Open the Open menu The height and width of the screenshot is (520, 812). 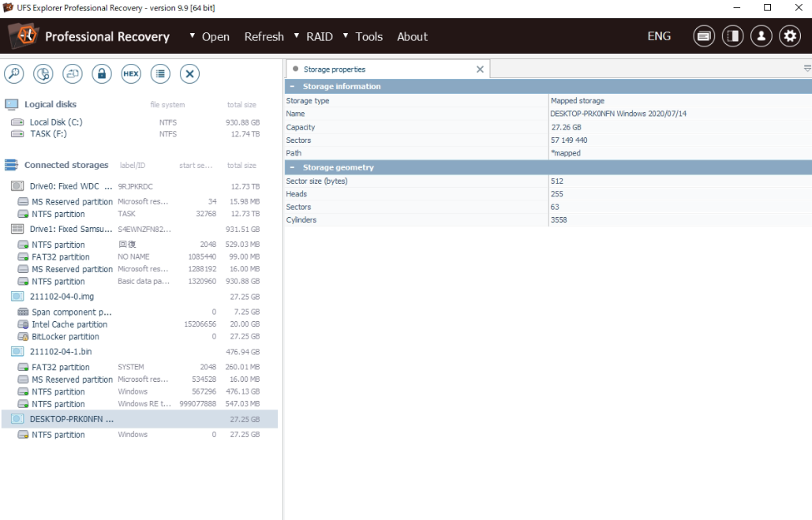215,37
